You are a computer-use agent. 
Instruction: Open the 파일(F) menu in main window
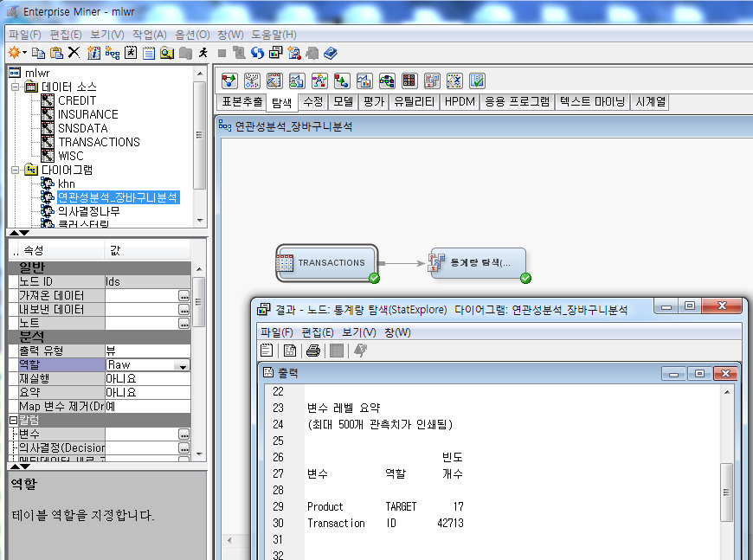click(25, 35)
